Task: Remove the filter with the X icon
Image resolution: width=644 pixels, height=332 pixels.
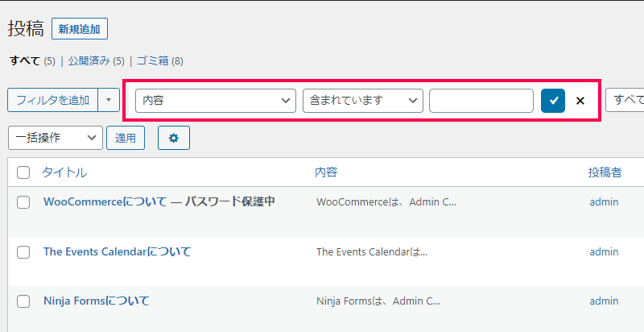Action: pos(580,101)
